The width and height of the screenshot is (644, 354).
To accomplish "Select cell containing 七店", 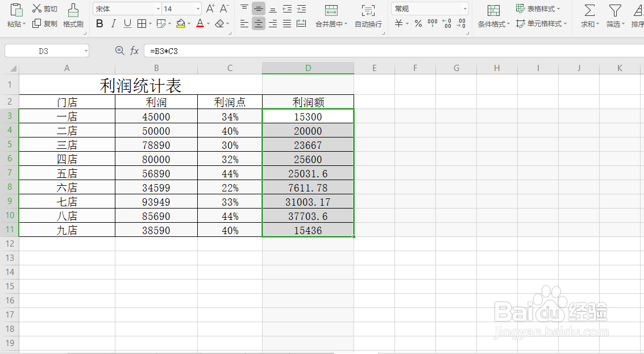I will [67, 202].
